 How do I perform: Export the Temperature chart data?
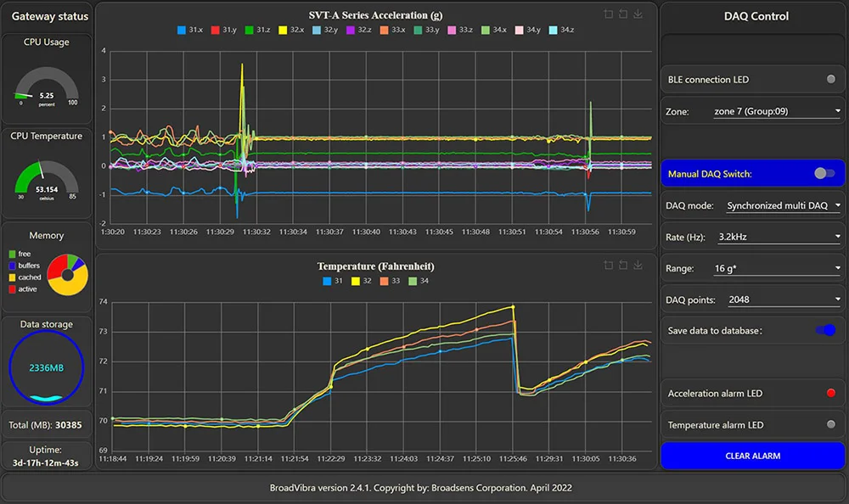638,265
